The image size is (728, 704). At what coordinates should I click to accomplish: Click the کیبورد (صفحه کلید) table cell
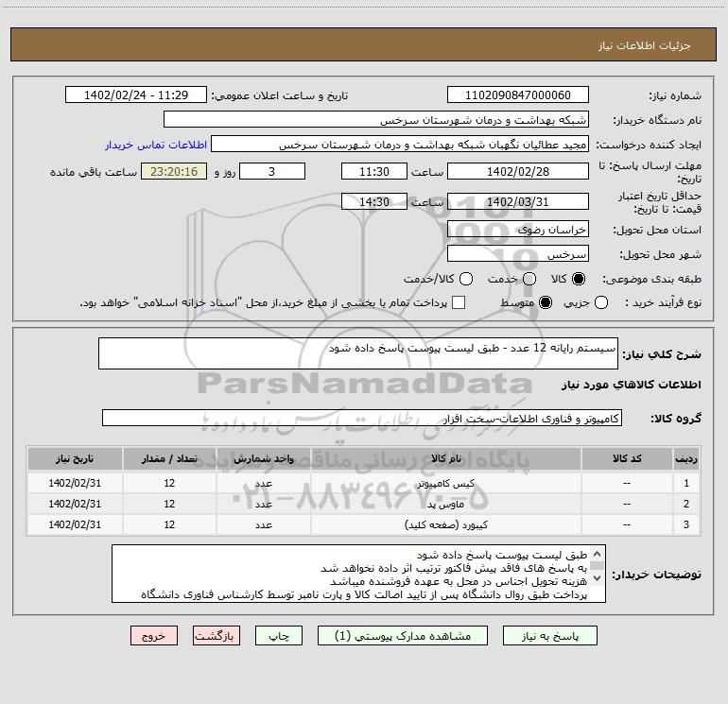click(445, 524)
